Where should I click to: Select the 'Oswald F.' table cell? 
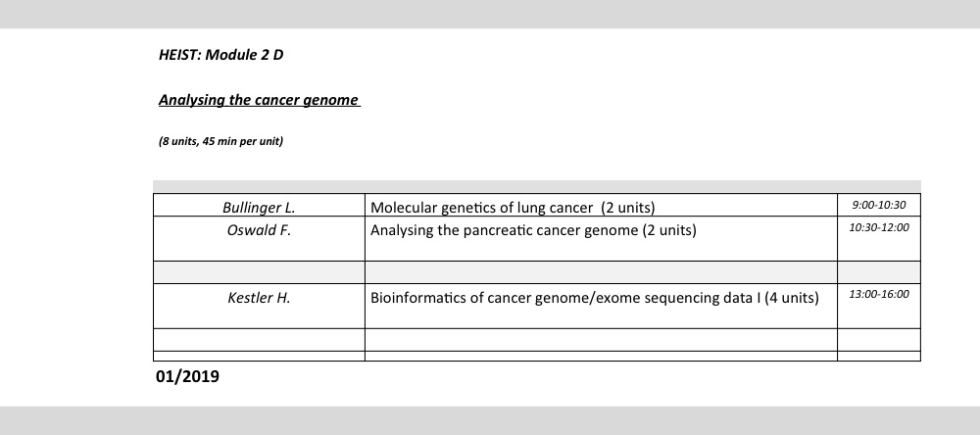click(259, 239)
